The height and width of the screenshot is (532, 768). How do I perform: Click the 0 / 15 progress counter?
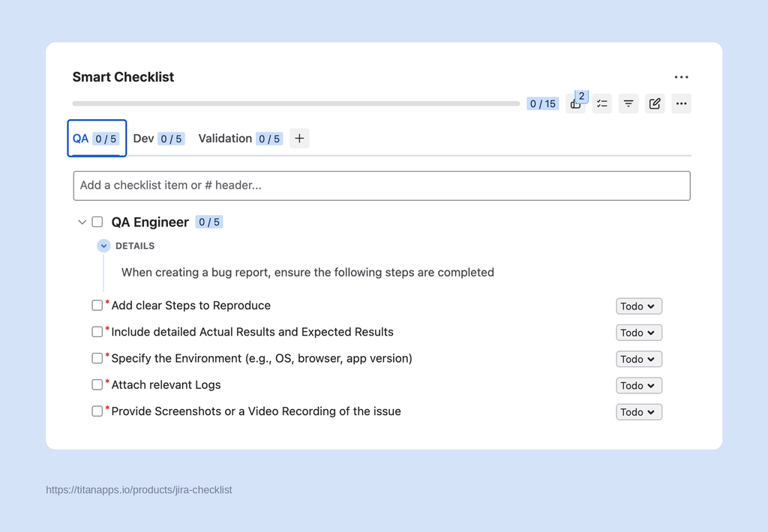point(543,103)
